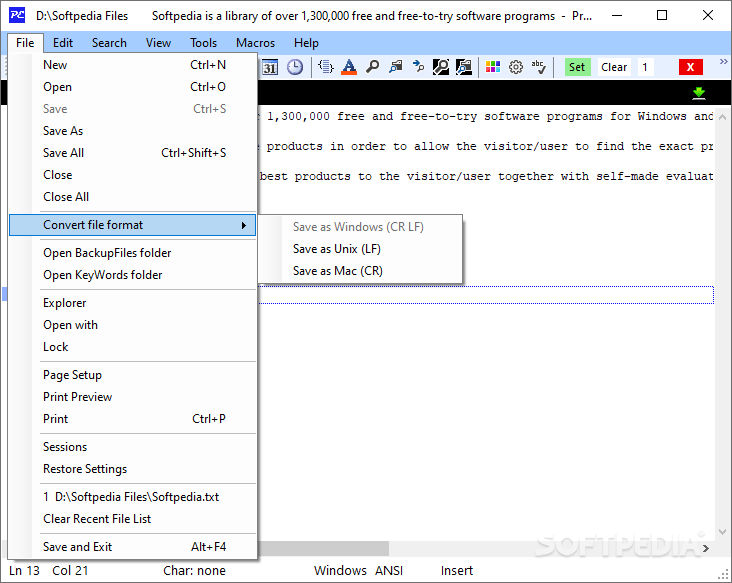Click the bookmark number 1 field
The width and height of the screenshot is (732, 583).
pos(645,67)
